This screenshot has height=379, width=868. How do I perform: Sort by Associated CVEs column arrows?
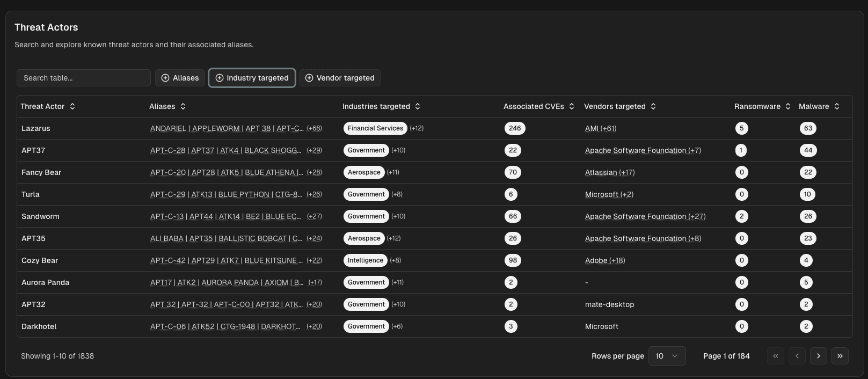(572, 106)
